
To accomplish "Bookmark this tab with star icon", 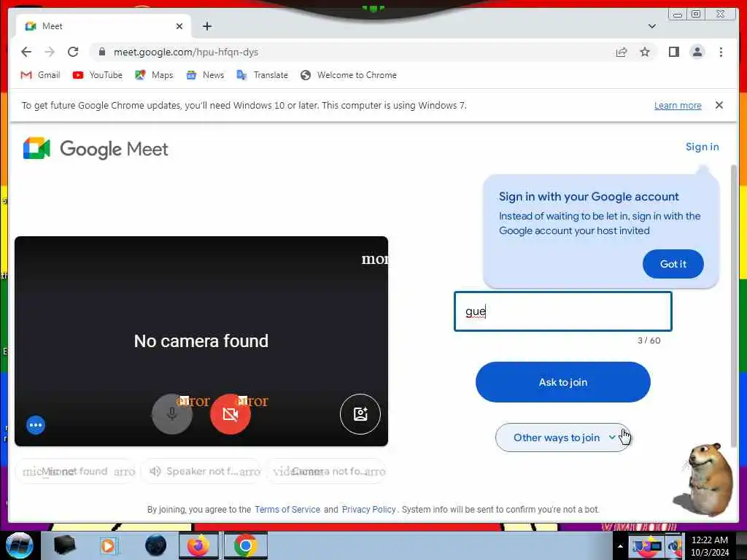I will coord(645,52).
